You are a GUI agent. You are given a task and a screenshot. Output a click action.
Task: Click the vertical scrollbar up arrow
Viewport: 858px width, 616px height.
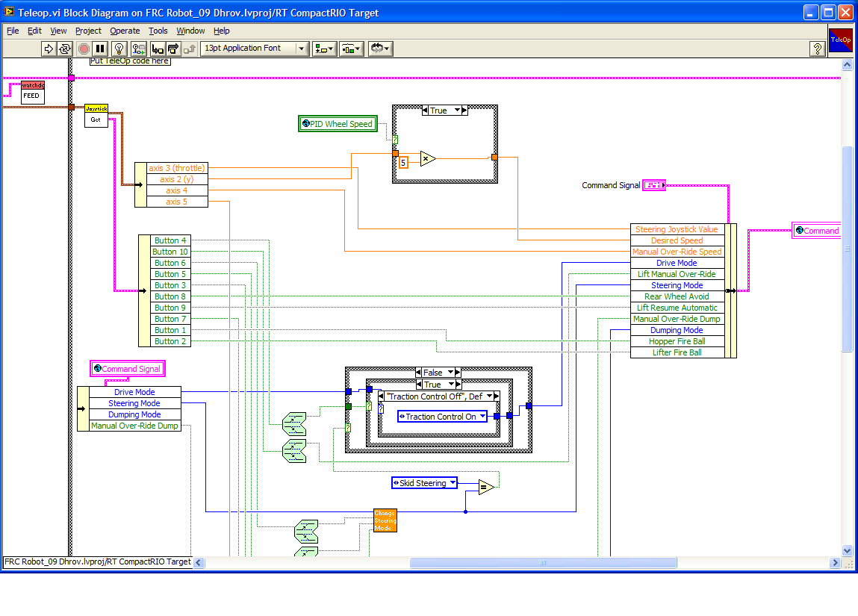coord(847,64)
